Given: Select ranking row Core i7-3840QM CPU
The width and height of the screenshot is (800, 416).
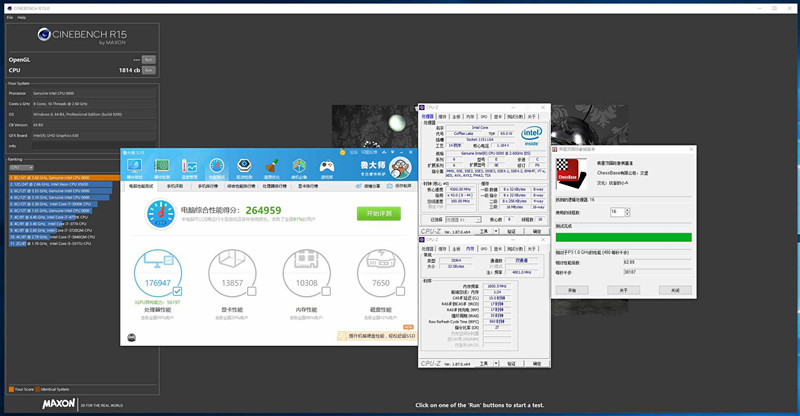Looking at the screenshot, I should tap(52, 237).
